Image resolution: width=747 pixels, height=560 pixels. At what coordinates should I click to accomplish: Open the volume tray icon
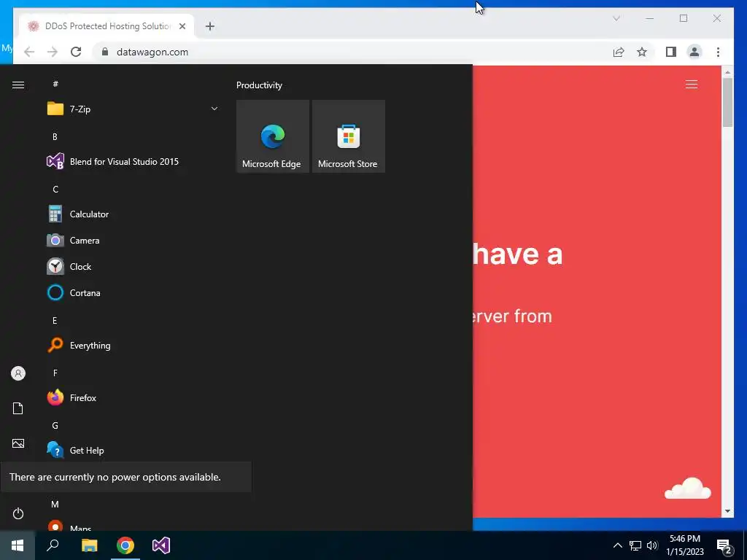coord(652,545)
